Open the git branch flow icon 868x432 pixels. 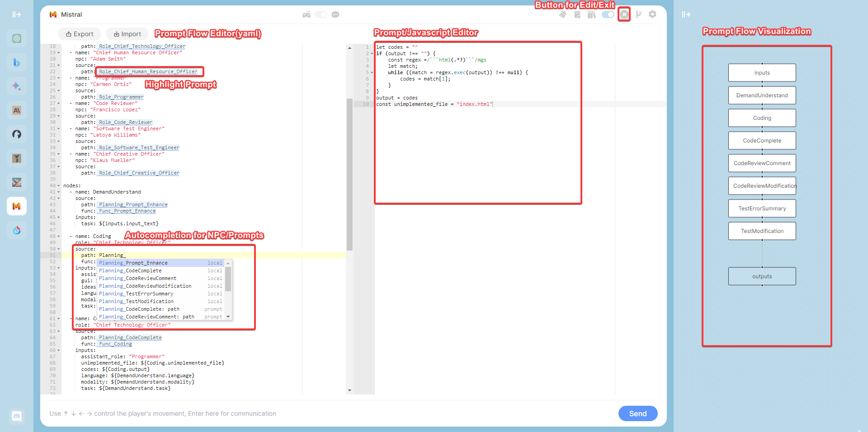click(638, 14)
